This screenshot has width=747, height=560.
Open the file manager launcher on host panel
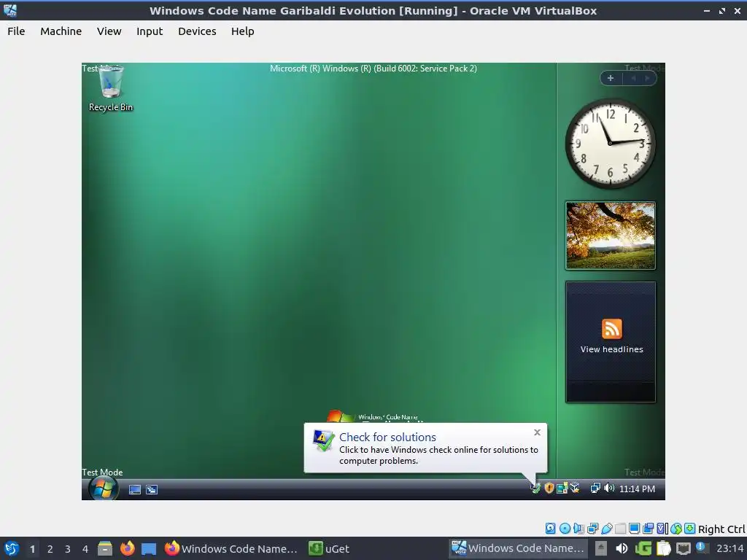point(105,548)
